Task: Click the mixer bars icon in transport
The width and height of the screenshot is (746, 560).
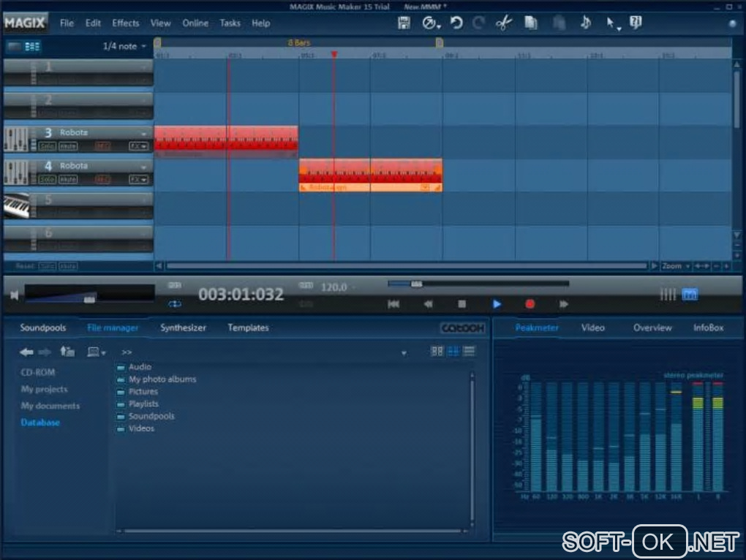Action: tap(668, 295)
